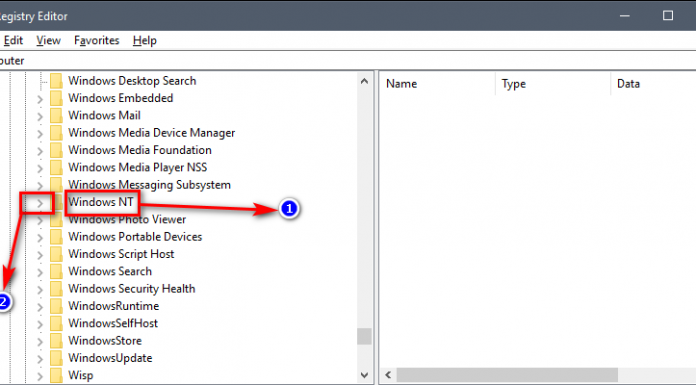Expand the Windows Security Health key
Image resolution: width=696 pixels, height=385 pixels.
[x=40, y=290]
